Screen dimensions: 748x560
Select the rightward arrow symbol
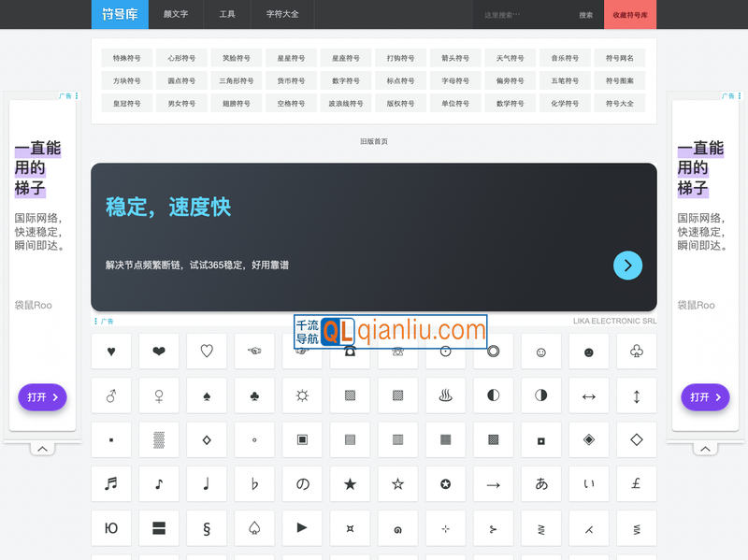tap(493, 483)
